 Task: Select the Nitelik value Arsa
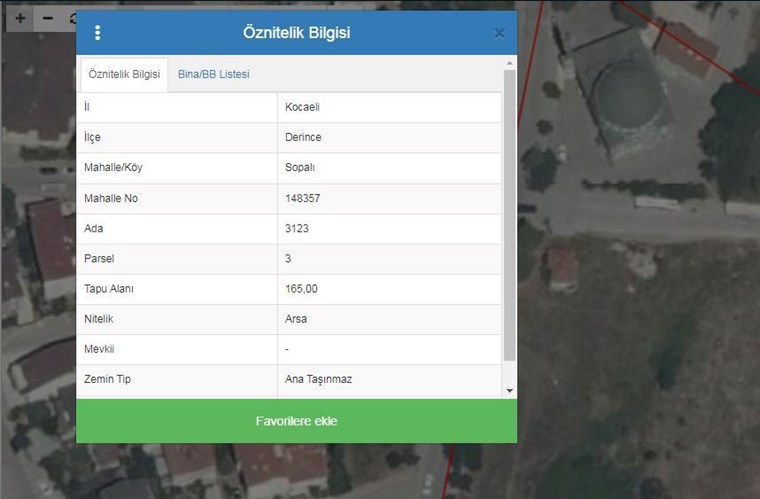click(389, 319)
